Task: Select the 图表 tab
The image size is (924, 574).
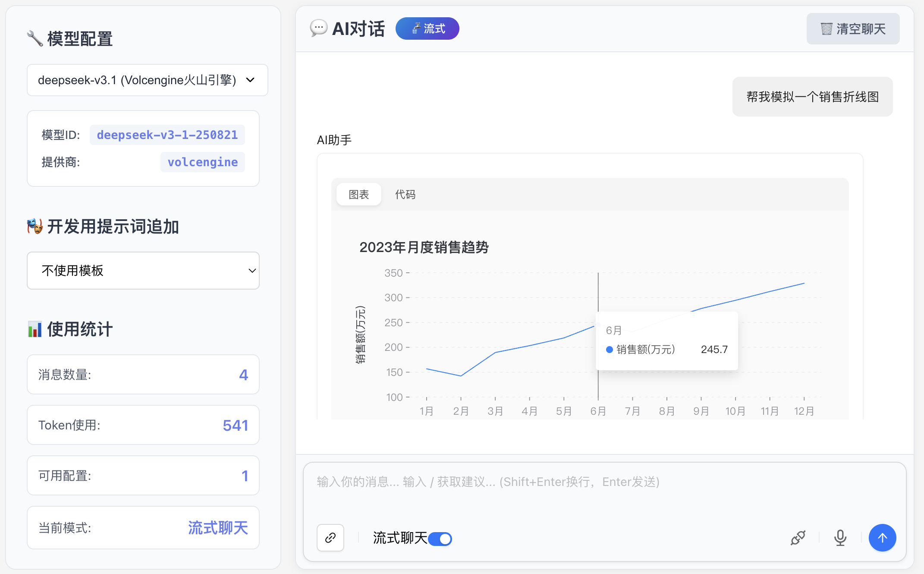Action: (x=358, y=195)
